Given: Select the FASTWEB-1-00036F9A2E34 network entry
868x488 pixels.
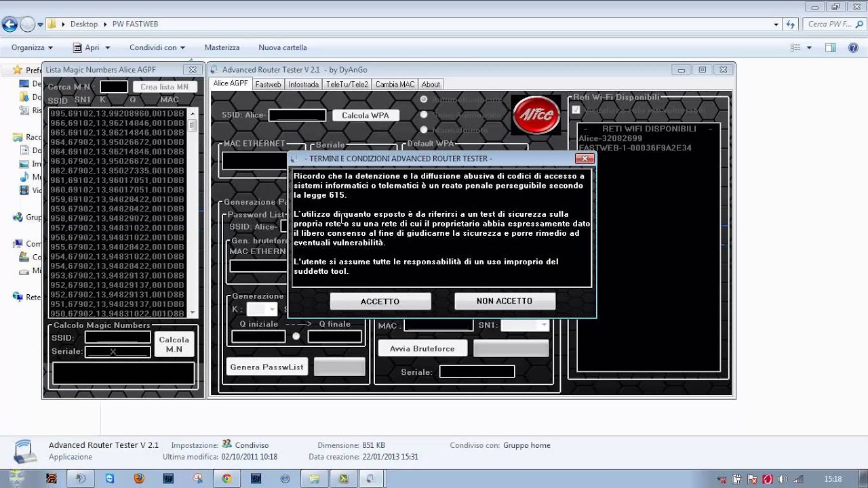Looking at the screenshot, I should point(635,148).
